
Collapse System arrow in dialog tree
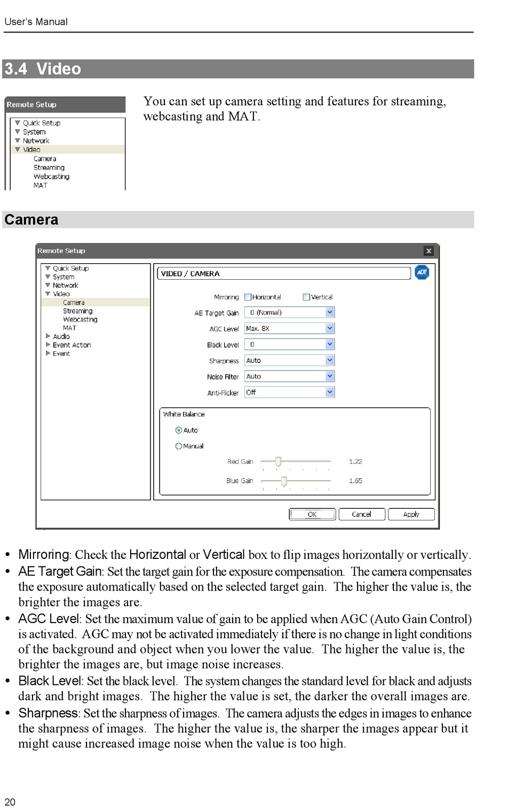pos(48,277)
